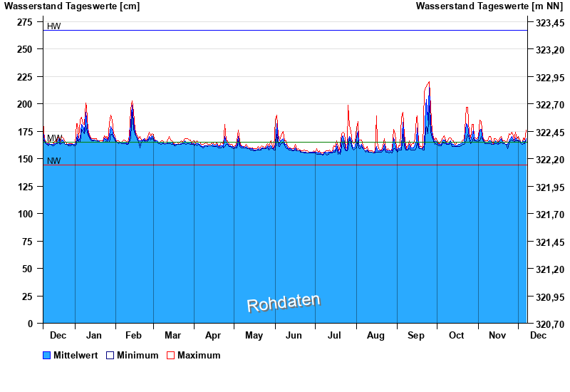The width and height of the screenshot is (570, 392).
Task: Click the 200 tick on left axis
Action: coord(25,104)
